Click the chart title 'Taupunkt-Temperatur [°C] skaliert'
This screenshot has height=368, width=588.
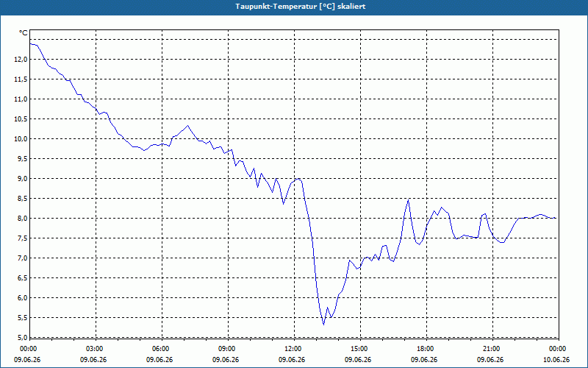tap(301, 7)
